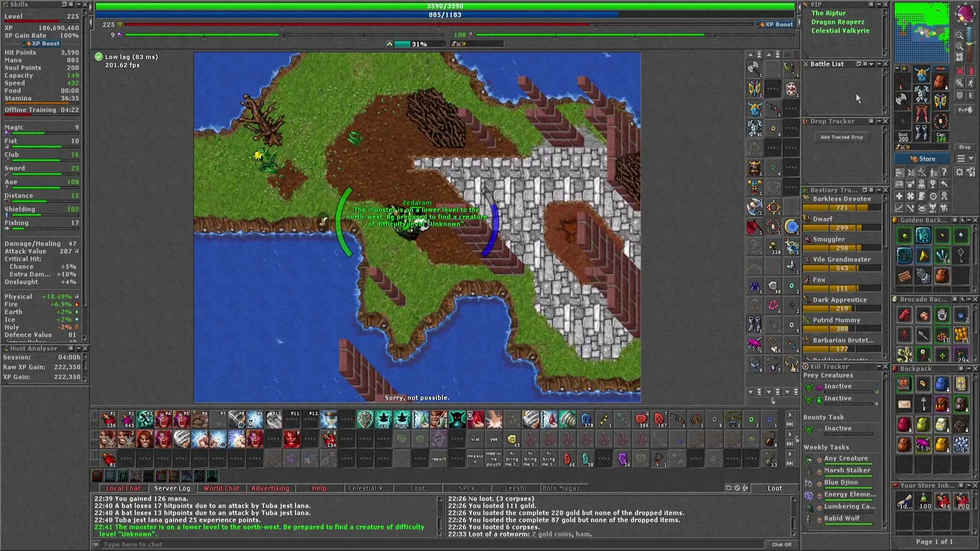
Task: Select the axe weapon slot
Action: click(903, 101)
